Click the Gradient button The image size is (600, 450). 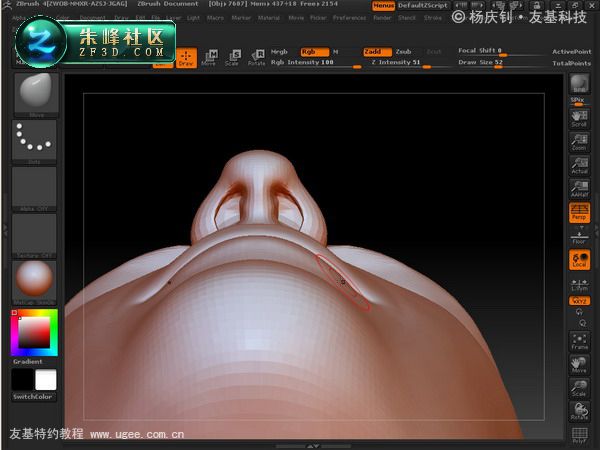[28, 362]
